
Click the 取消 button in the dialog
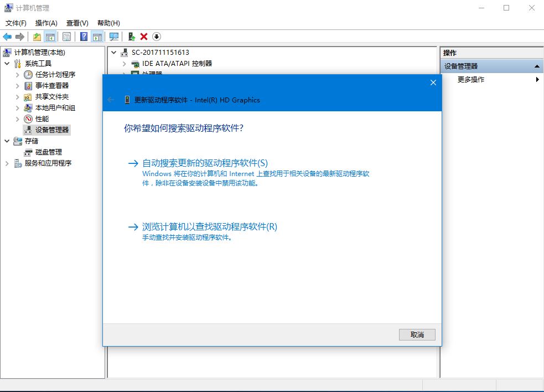[x=417, y=335]
